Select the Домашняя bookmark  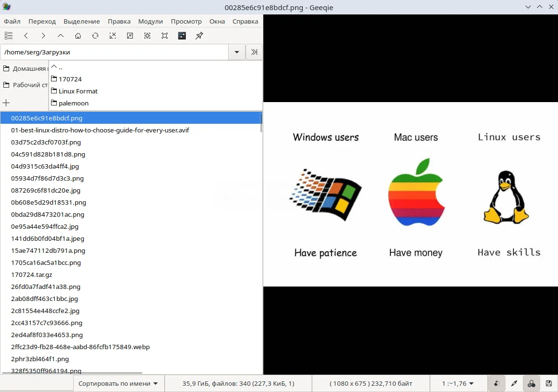coord(24,68)
